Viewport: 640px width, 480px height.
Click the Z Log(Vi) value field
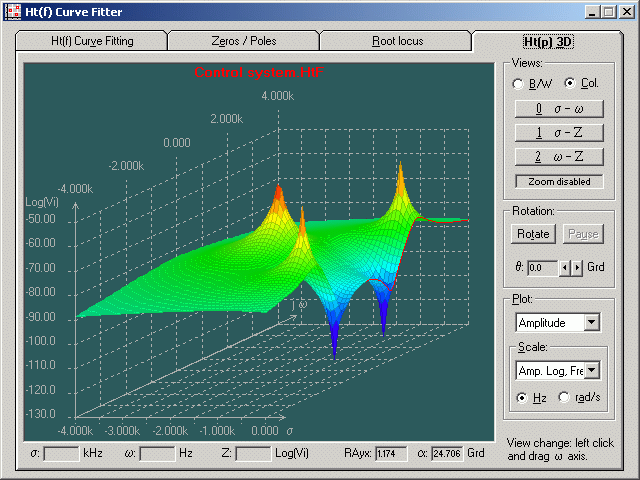click(x=253, y=453)
